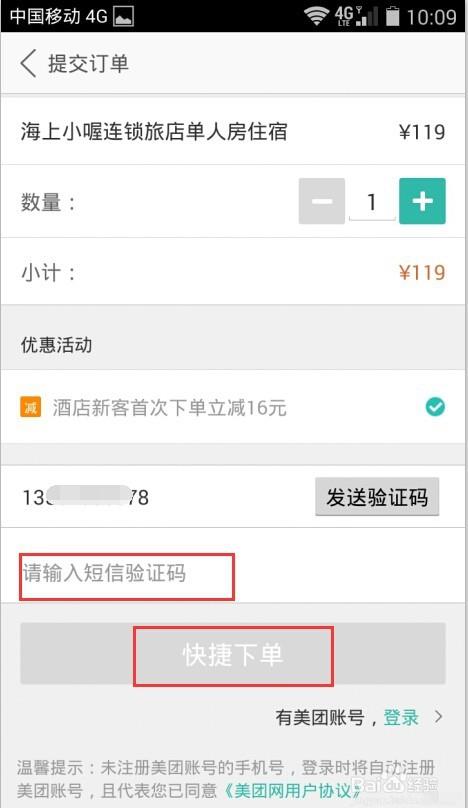
Task: Tap the 快捷下单 button
Action: coord(233,654)
